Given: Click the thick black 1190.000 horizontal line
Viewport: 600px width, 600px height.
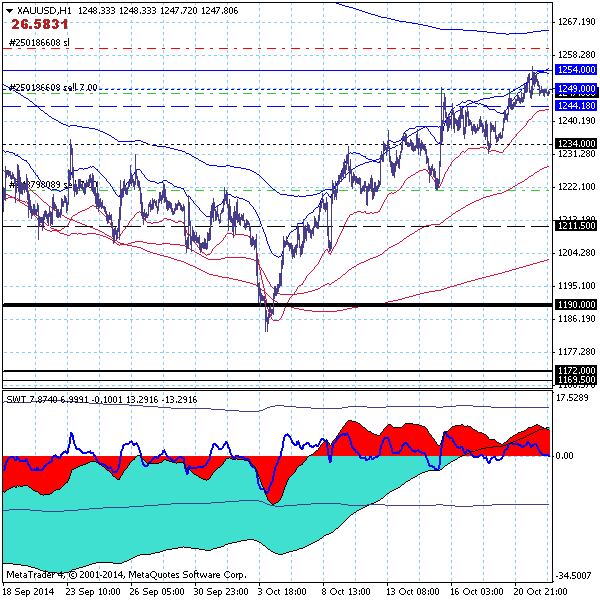Looking at the screenshot, I should [277, 305].
